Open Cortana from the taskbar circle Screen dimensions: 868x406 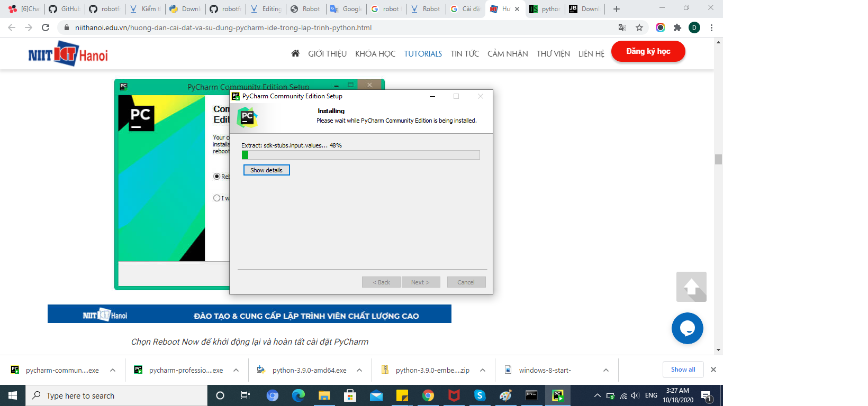[x=220, y=395]
